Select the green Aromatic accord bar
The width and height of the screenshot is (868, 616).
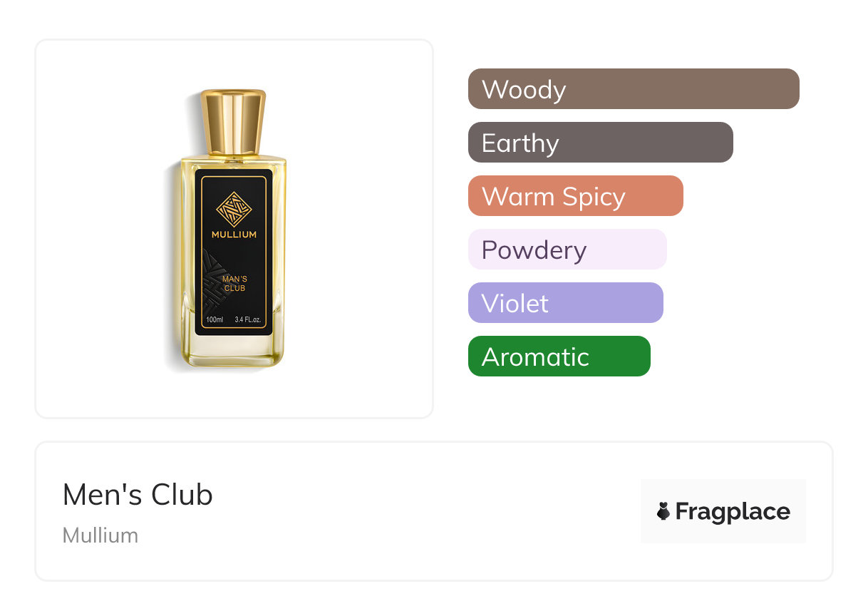coord(559,356)
